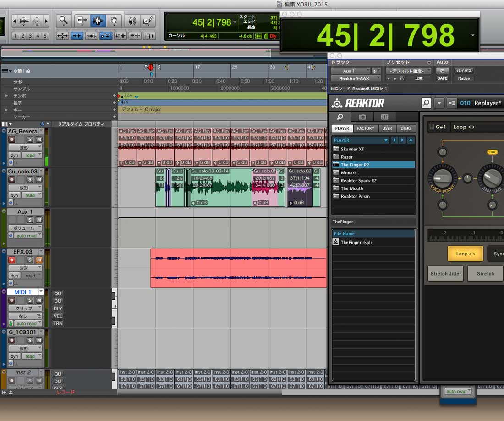Click the horizontal zoom out arrow
Image resolution: width=504 pixels, height=421 pixels.
coord(15,21)
